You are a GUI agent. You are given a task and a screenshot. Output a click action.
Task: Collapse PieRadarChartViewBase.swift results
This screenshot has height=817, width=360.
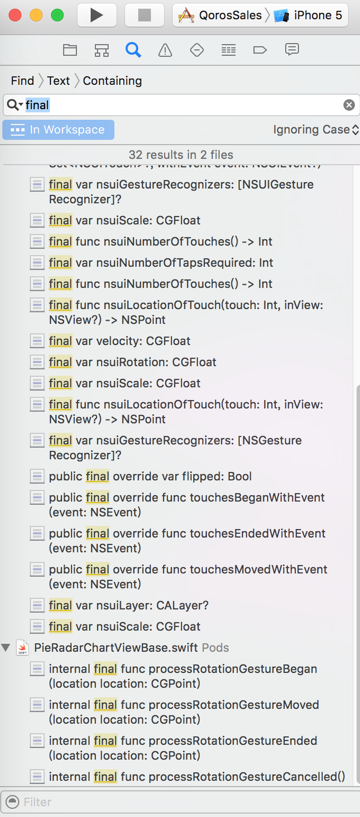click(6, 648)
